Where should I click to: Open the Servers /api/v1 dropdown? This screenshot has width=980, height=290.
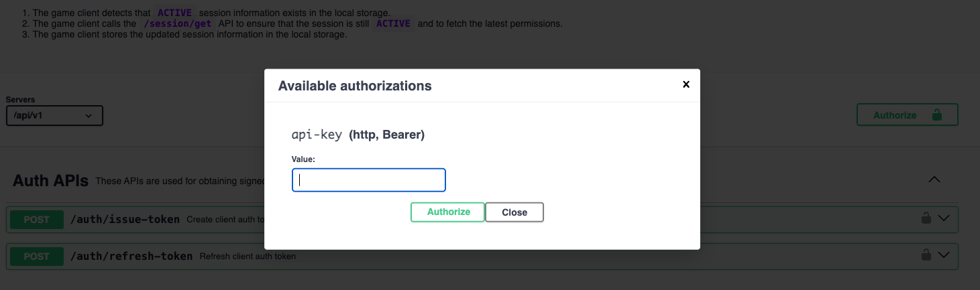(x=54, y=116)
